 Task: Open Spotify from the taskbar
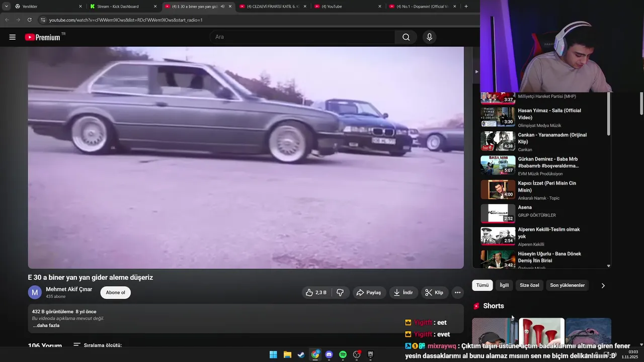(x=343, y=354)
